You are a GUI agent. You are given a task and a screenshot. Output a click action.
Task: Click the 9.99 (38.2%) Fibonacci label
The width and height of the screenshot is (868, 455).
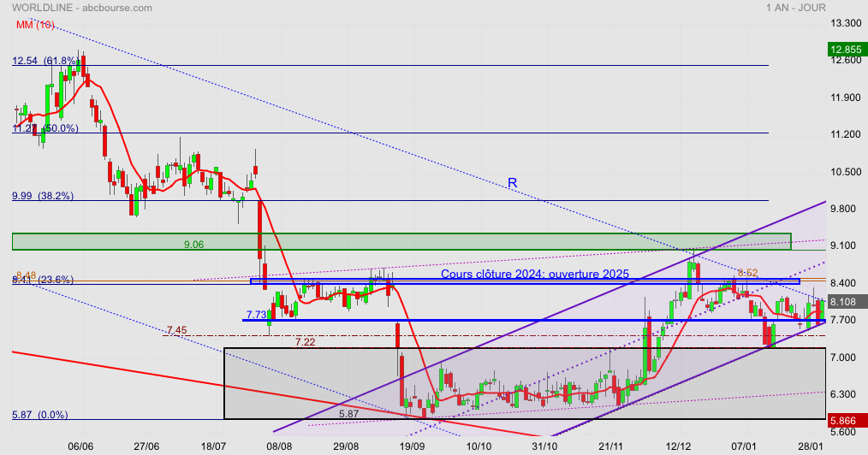click(43, 196)
